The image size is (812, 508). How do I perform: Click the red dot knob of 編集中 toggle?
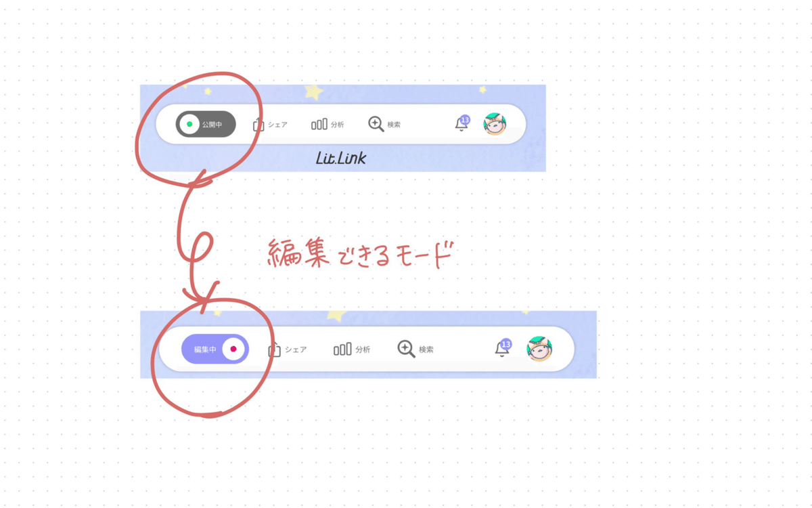point(233,350)
